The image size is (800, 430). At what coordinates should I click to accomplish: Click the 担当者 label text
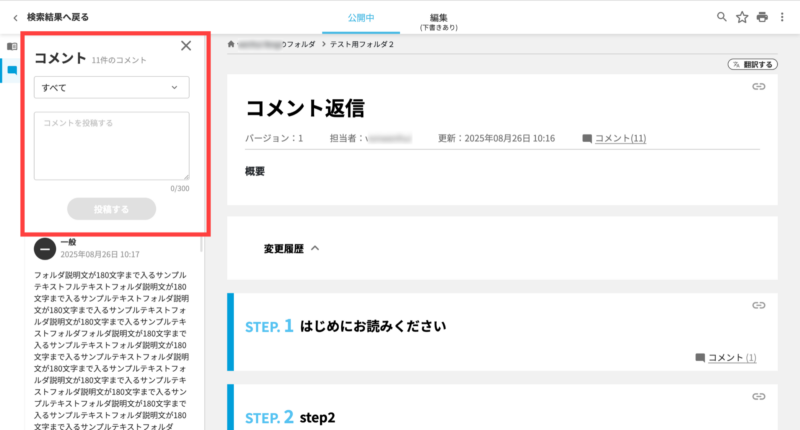347,138
